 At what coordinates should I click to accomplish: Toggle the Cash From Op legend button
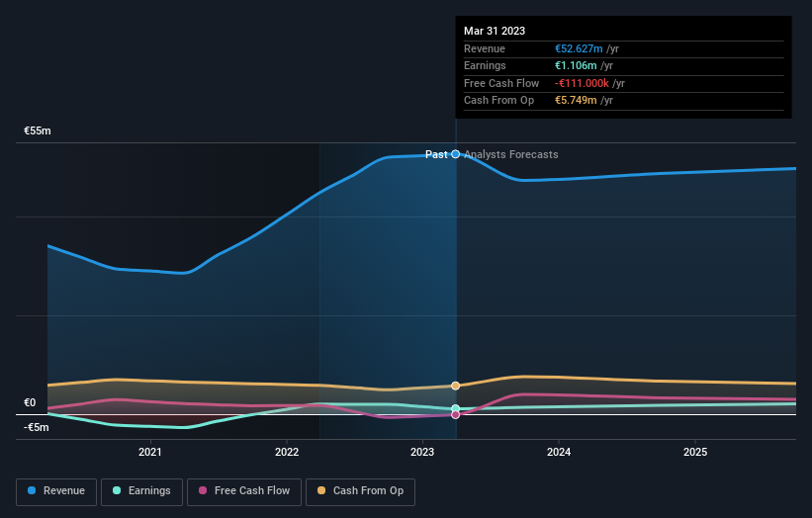click(360, 491)
